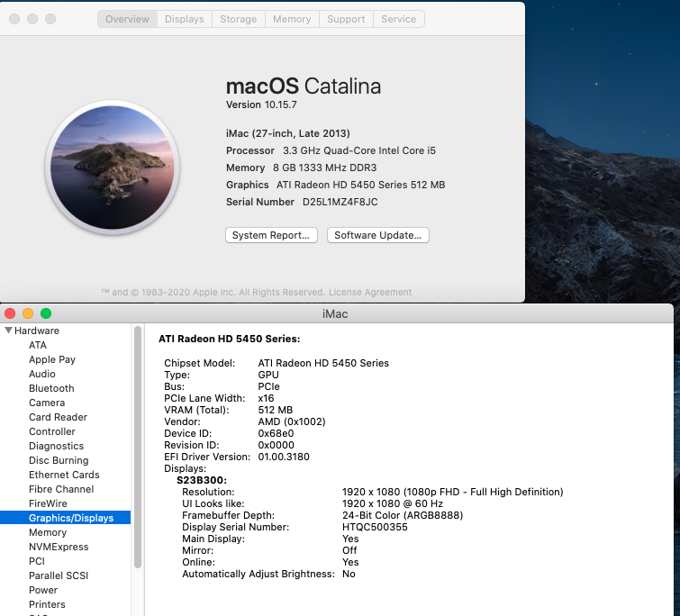Select Memory in the System Report sidebar
The width and height of the screenshot is (680, 616).
click(x=48, y=532)
